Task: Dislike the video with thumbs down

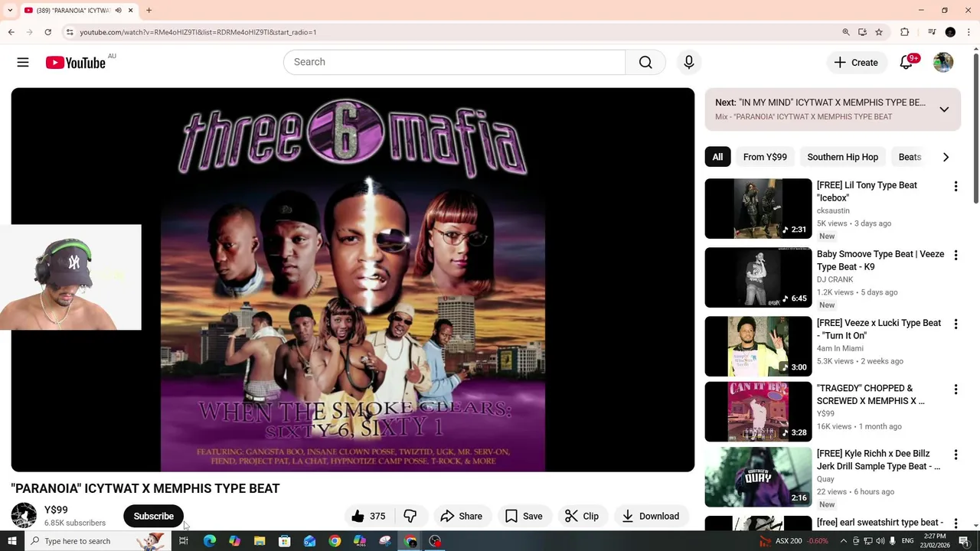Action: 410,517
